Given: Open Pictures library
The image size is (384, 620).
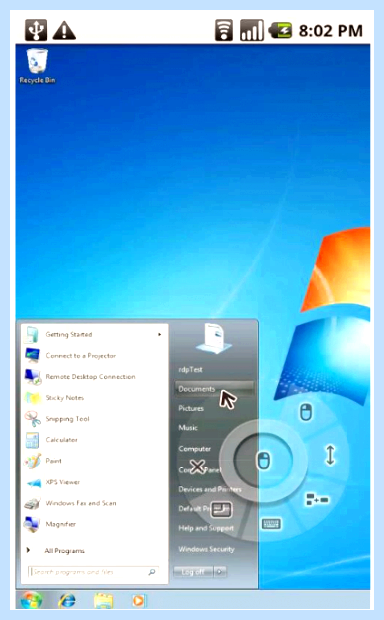Looking at the screenshot, I should tap(191, 408).
